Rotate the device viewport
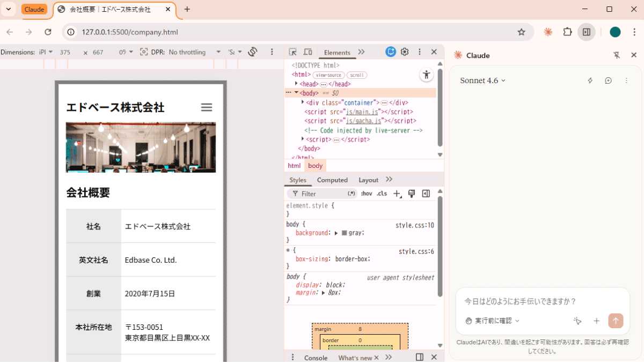This screenshot has height=362, width=644. (253, 52)
